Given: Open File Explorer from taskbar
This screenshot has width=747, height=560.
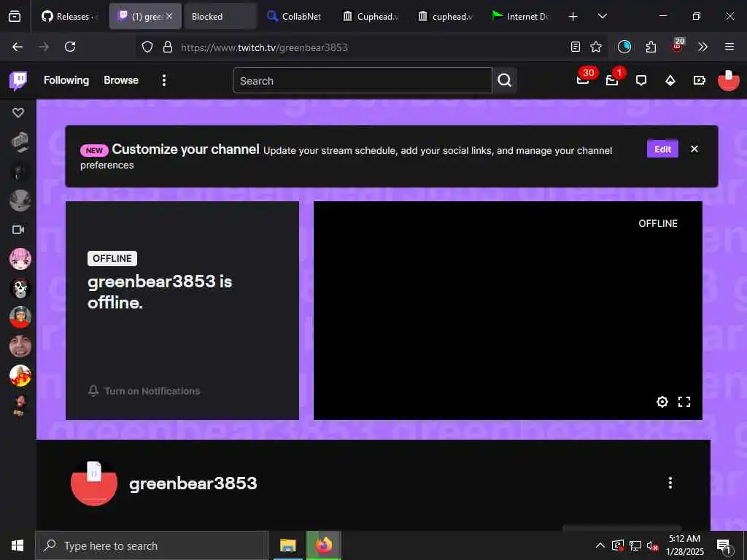Looking at the screenshot, I should [287, 545].
